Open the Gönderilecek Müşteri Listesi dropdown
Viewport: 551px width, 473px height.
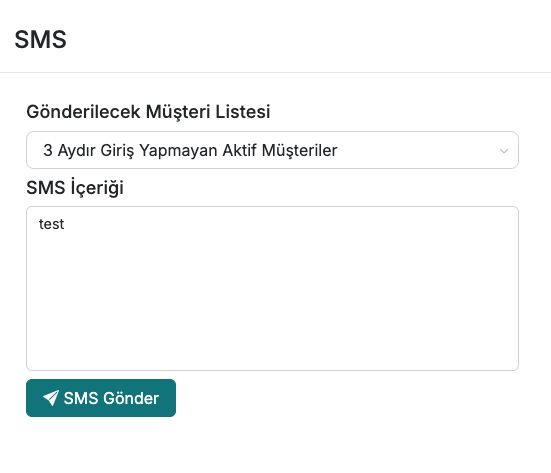tap(272, 150)
